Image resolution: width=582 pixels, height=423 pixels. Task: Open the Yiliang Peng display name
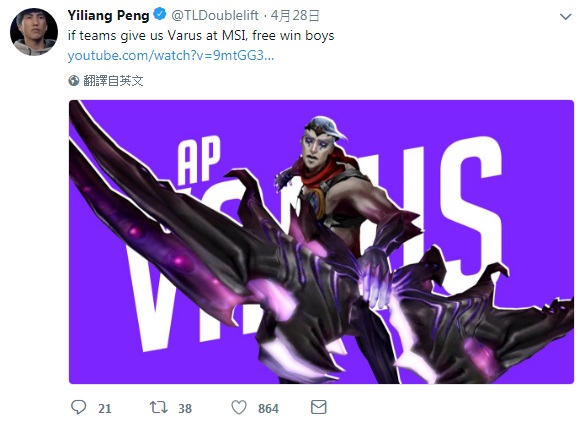click(x=108, y=15)
